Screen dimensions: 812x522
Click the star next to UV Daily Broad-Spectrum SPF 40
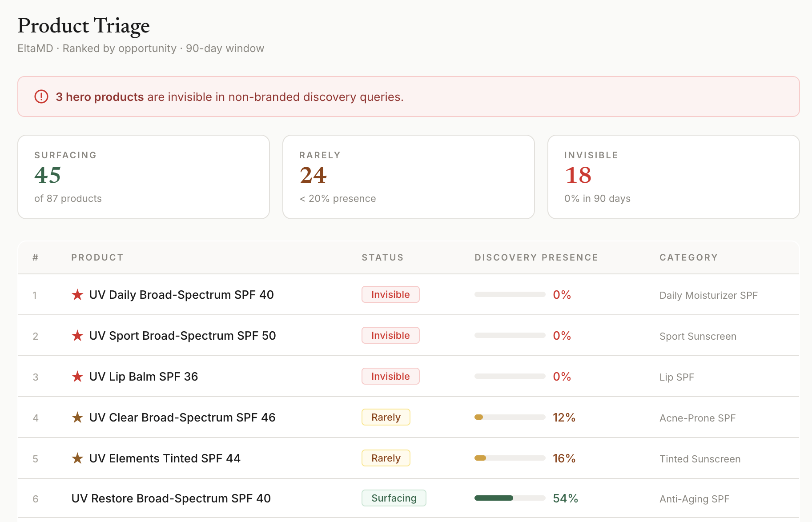(77, 294)
